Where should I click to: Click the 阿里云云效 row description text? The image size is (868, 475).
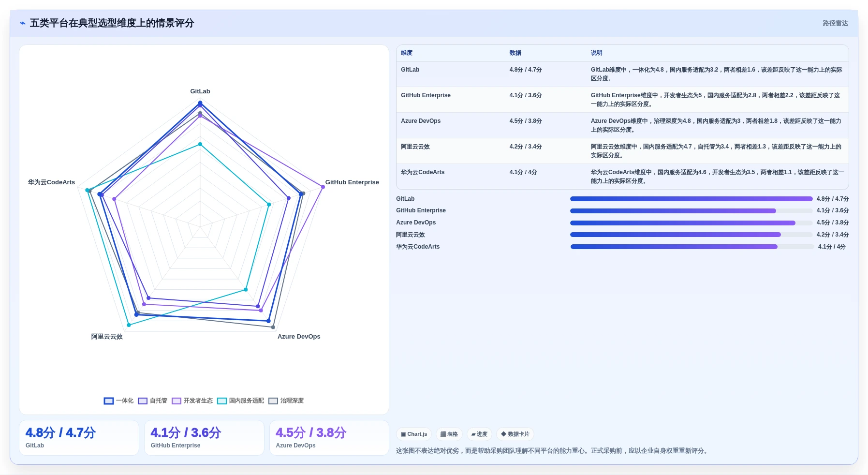point(716,151)
